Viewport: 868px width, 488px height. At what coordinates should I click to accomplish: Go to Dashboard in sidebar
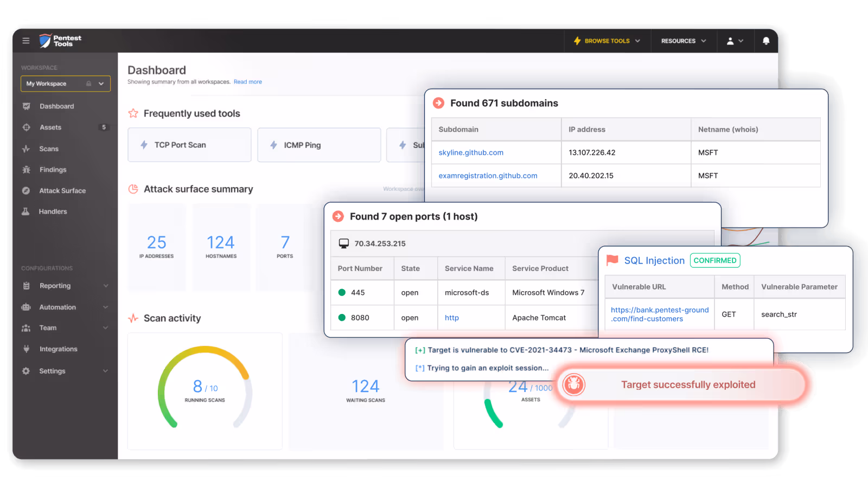pyautogui.click(x=56, y=106)
